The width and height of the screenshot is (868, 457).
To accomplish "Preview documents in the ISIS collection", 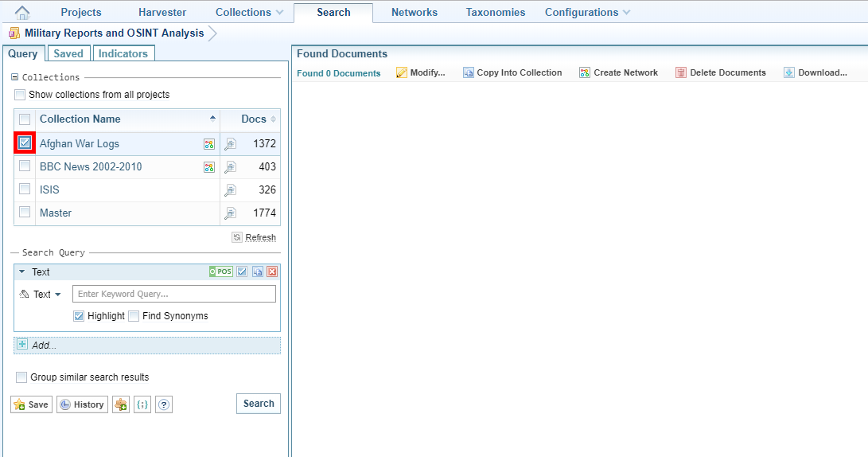I will pyautogui.click(x=230, y=190).
